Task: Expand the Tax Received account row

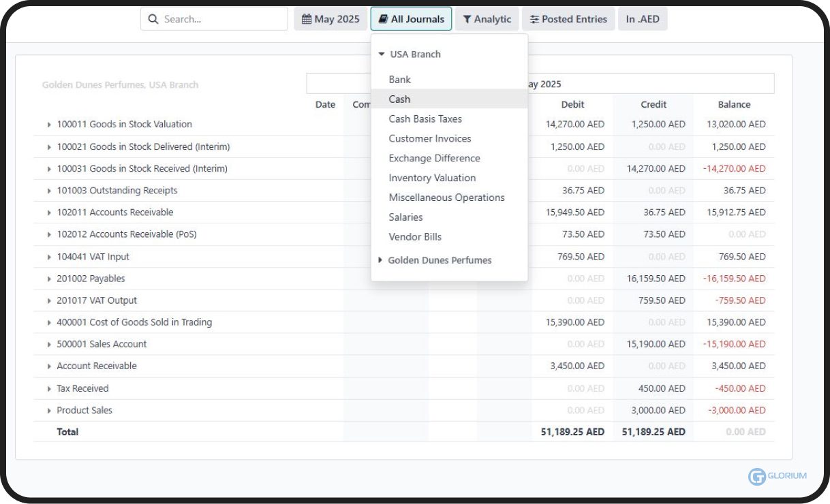Action: click(x=49, y=389)
